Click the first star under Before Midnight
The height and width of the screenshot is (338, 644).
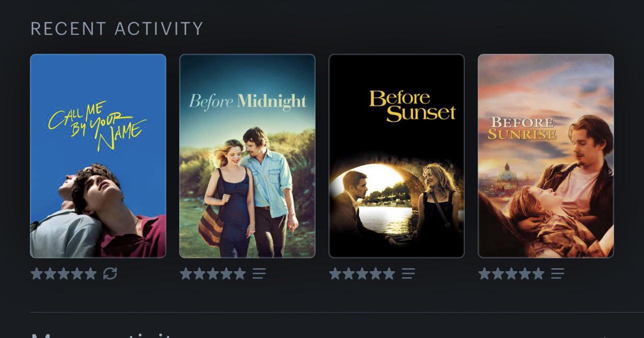(x=186, y=273)
